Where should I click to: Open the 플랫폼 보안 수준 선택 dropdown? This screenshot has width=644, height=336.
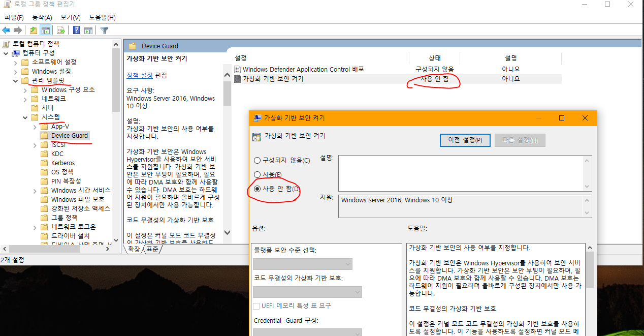coord(303,264)
